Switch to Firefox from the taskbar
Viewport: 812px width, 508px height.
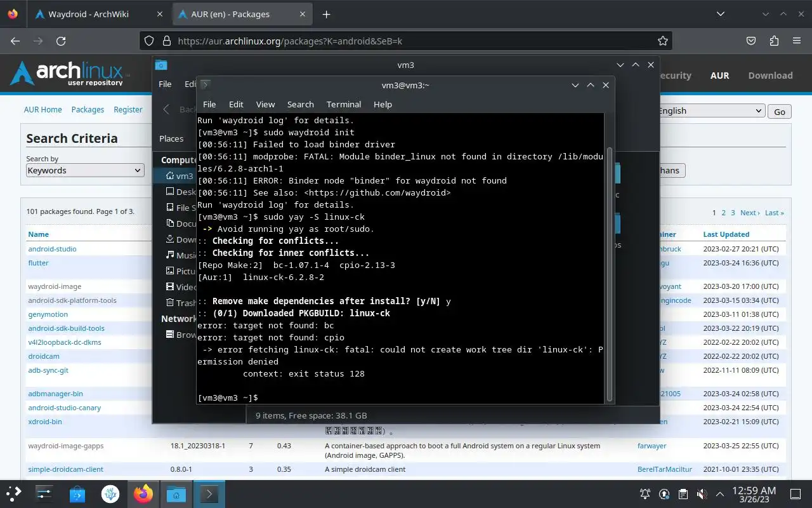tap(143, 493)
